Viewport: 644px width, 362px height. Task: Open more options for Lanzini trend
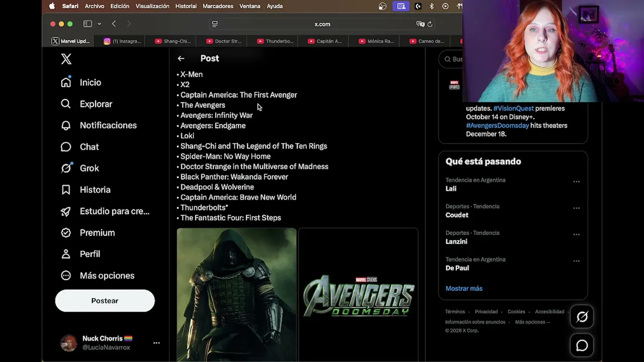(x=577, y=234)
